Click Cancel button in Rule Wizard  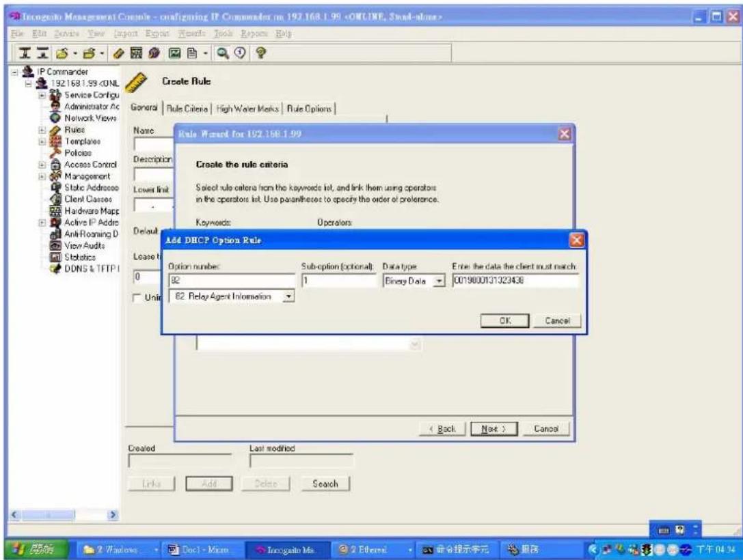click(x=546, y=429)
